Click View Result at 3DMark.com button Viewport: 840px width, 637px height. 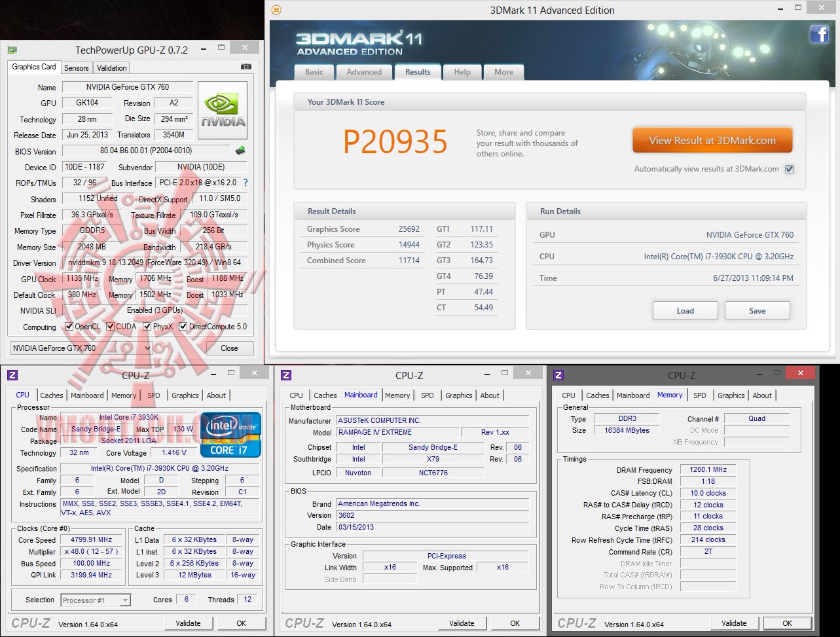tap(712, 140)
